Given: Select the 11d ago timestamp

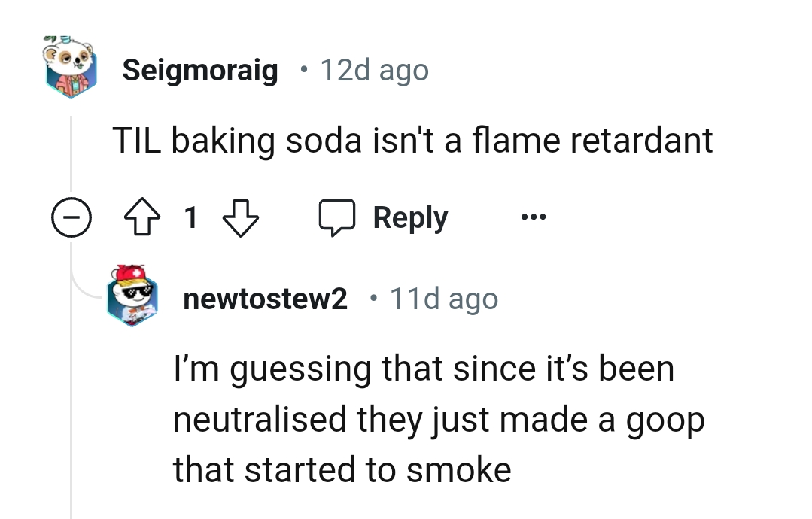Looking at the screenshot, I should (442, 298).
